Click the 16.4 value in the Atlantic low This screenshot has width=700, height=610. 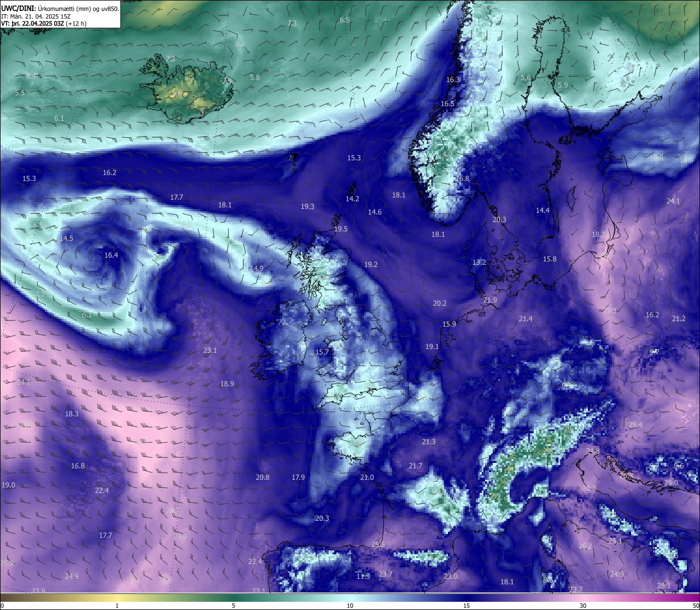[x=111, y=255]
